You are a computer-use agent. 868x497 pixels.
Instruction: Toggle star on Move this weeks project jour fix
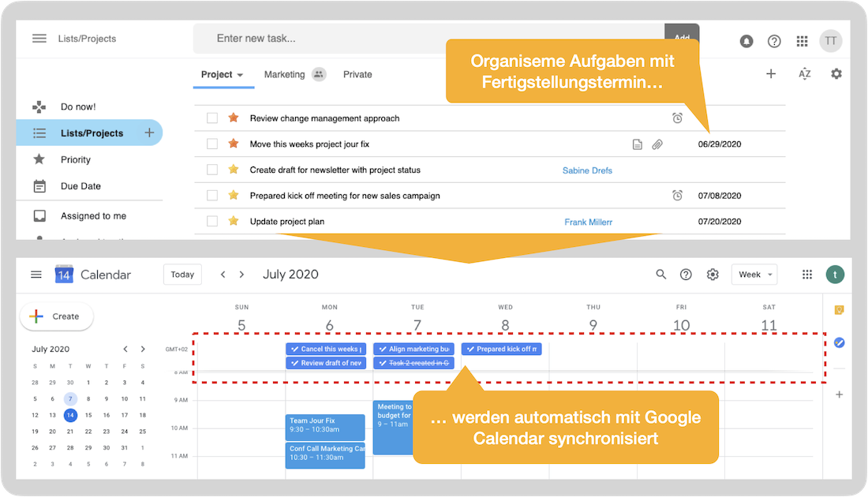pyautogui.click(x=234, y=144)
